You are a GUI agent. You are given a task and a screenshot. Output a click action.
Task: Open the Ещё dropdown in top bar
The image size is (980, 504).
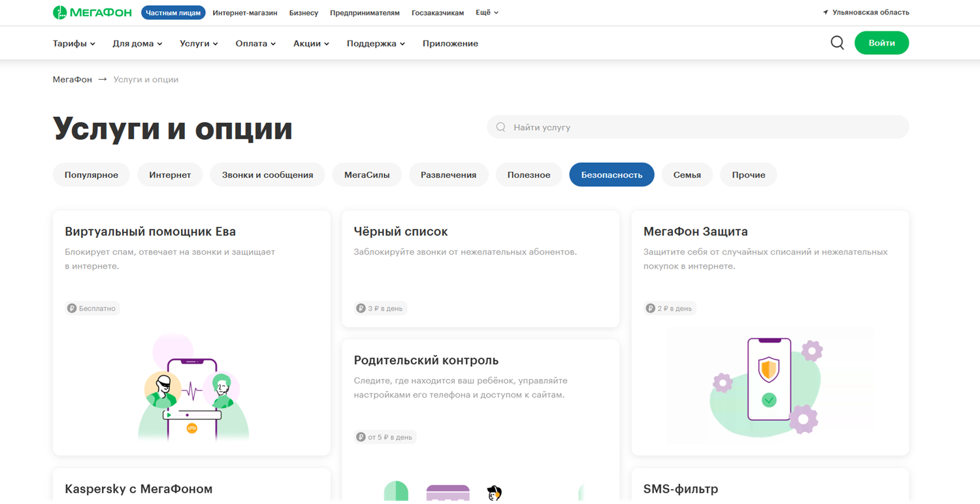coord(487,12)
